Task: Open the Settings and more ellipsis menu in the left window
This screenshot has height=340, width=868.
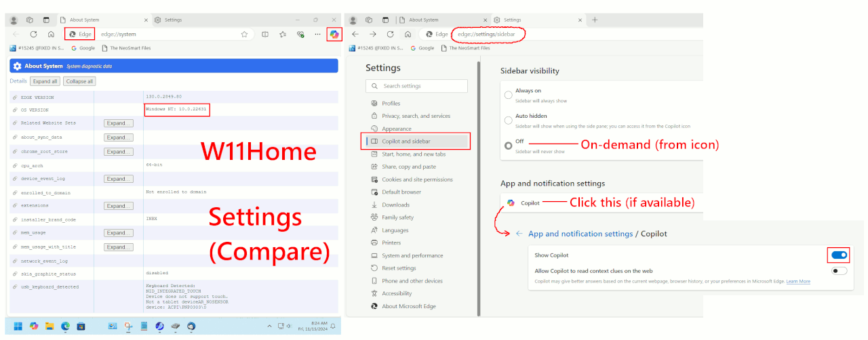Action: tap(317, 34)
